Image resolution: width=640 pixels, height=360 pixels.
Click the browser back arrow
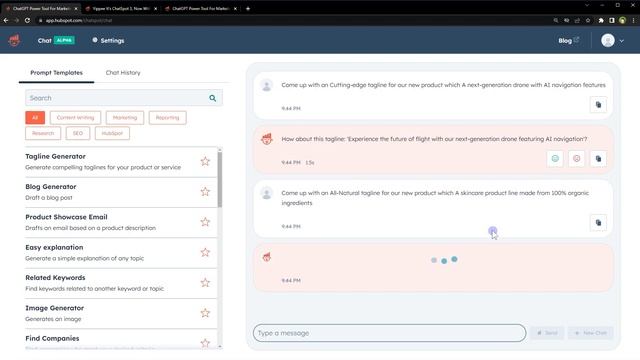[x=6, y=20]
